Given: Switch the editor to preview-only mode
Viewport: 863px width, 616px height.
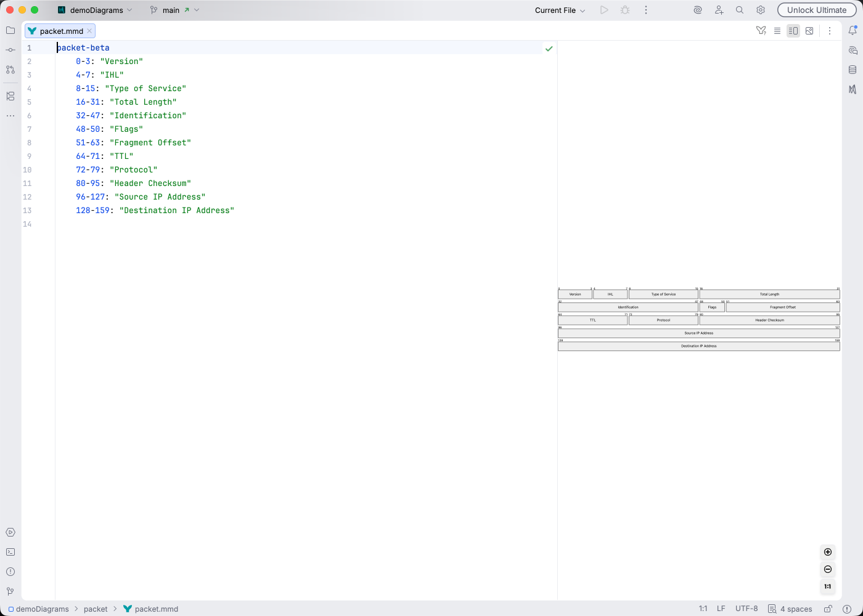Looking at the screenshot, I should click(809, 30).
